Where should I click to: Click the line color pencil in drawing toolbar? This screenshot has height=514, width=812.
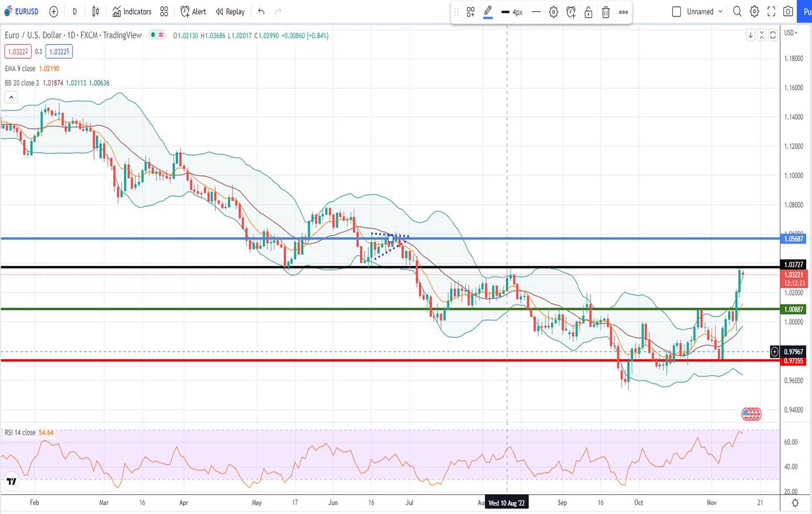[488, 11]
